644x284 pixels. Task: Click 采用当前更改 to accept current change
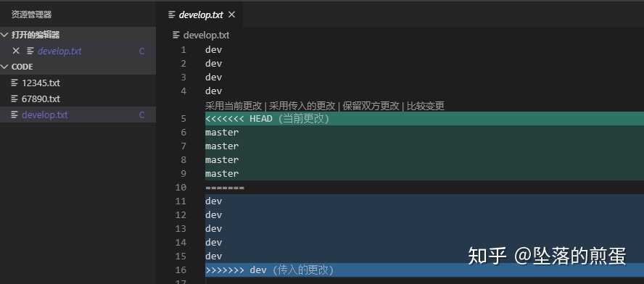[234, 106]
